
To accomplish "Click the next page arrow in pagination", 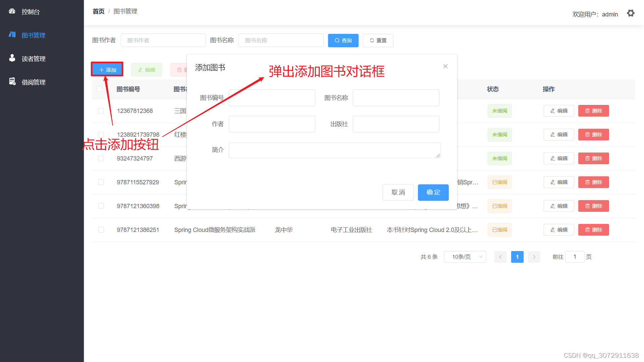I will click(534, 257).
